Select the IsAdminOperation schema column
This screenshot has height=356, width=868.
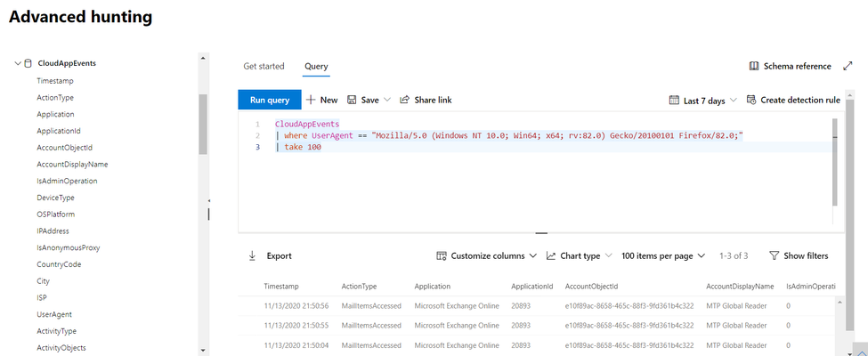pyautogui.click(x=67, y=181)
